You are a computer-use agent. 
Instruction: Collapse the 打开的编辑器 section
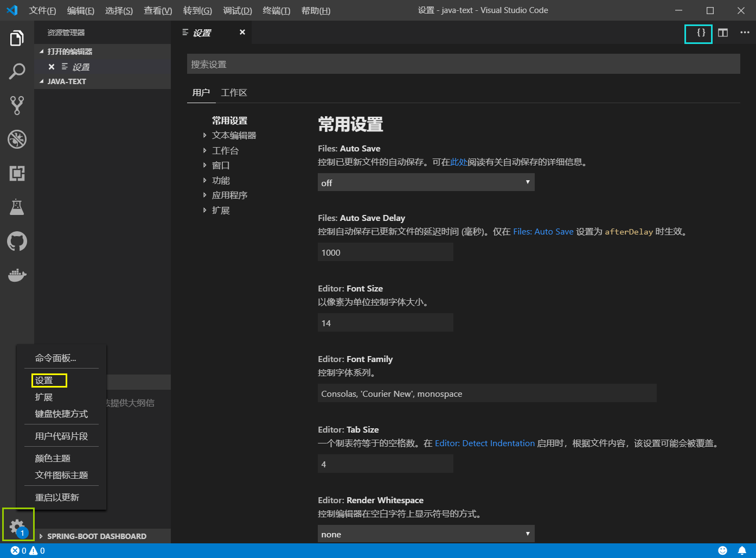coord(102,52)
